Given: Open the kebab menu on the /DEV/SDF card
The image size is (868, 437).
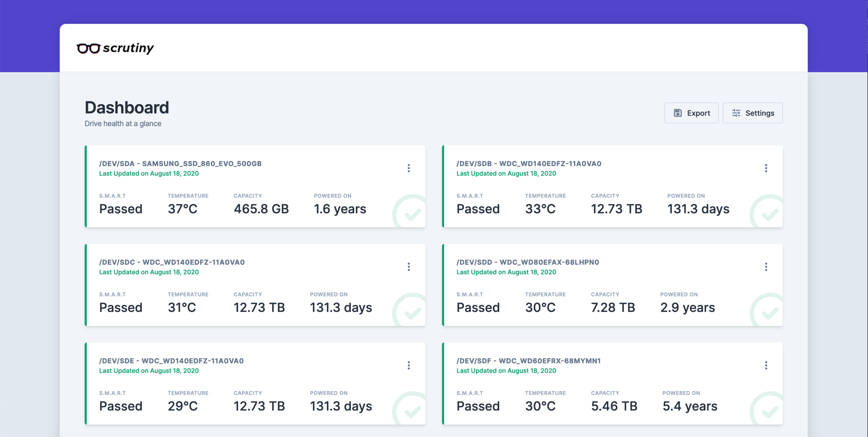Looking at the screenshot, I should tap(766, 365).
